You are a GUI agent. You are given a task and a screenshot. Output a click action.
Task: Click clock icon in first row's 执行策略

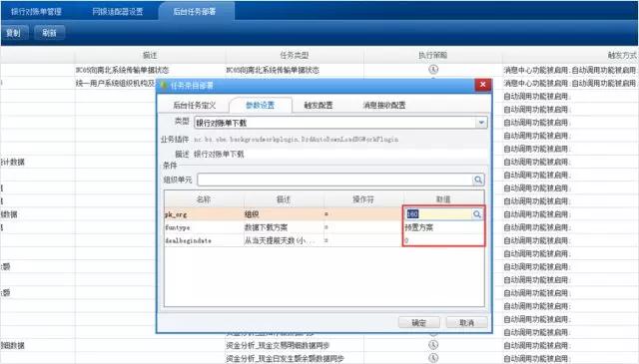click(x=433, y=69)
